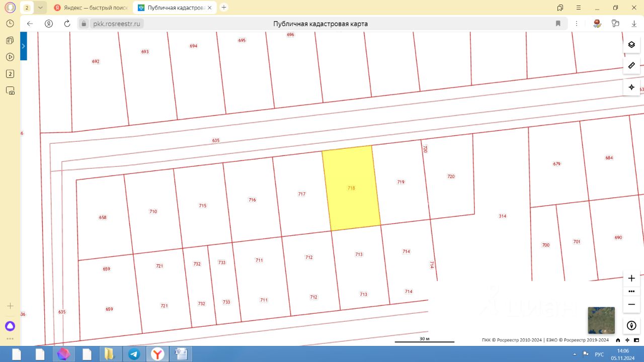Click the small home icon in map footer
The height and width of the screenshot is (362, 644).
[x=618, y=340]
